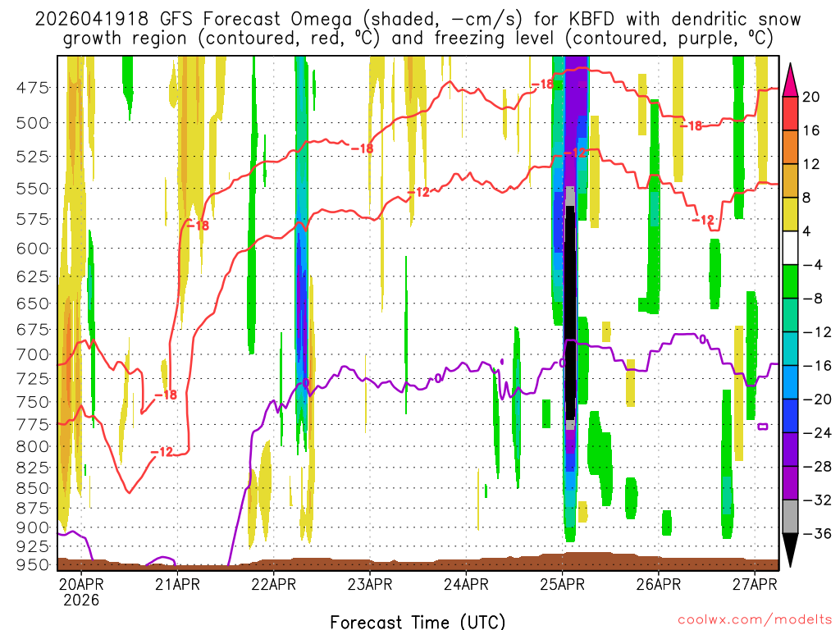Click the orange colorbar swatch between 16 and 12
The image size is (840, 630).
point(790,147)
